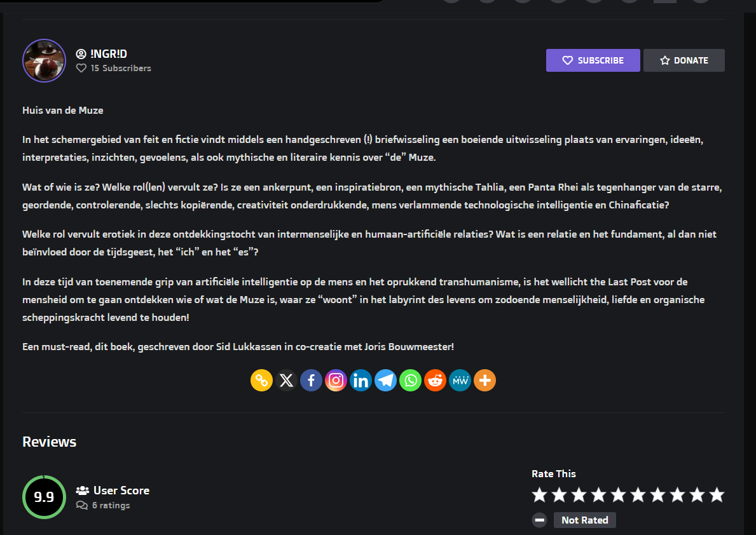Open the !NGR!D channel avatar

[x=44, y=60]
